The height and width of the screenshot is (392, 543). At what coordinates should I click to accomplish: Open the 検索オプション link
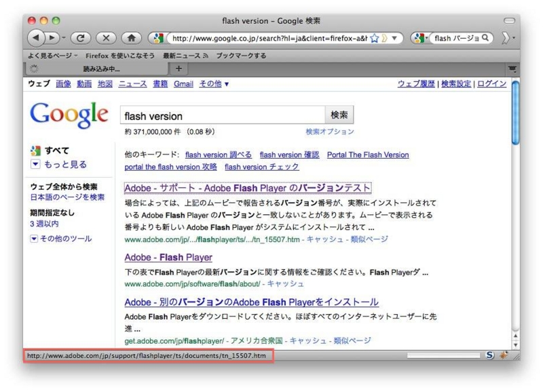point(330,132)
